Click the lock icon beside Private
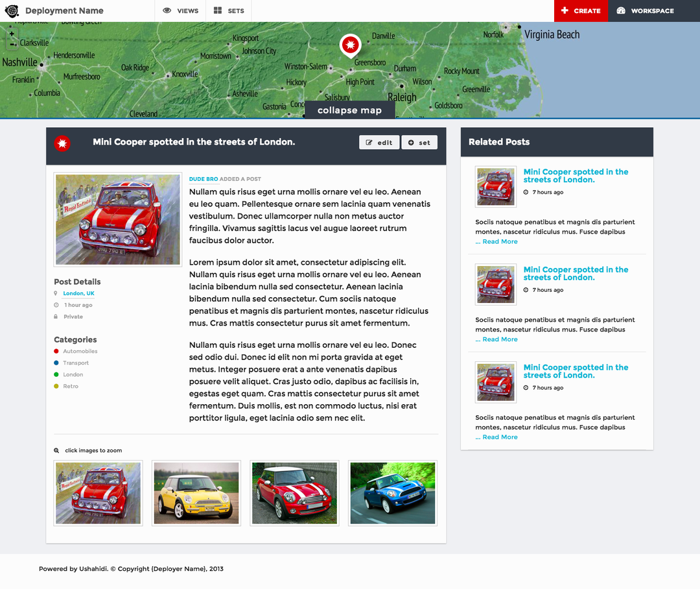 click(56, 317)
